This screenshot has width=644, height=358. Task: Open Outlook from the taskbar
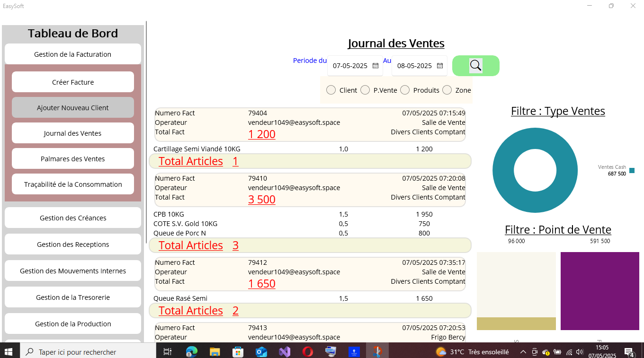(x=261, y=351)
